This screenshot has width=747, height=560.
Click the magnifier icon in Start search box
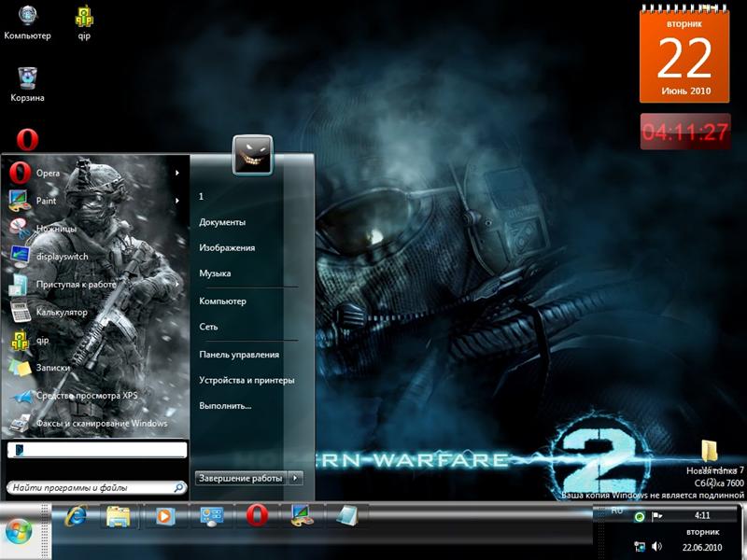(x=179, y=487)
